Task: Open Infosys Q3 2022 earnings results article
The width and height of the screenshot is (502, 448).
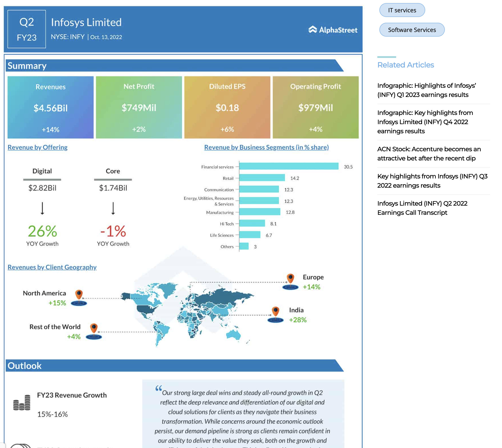Action: [x=432, y=181]
